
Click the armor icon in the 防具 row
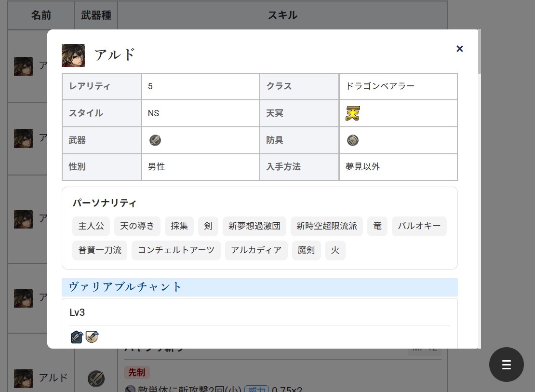coord(352,140)
